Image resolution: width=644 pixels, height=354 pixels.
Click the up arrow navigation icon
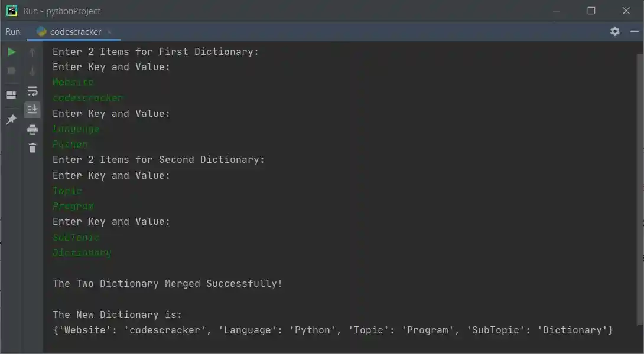click(32, 51)
